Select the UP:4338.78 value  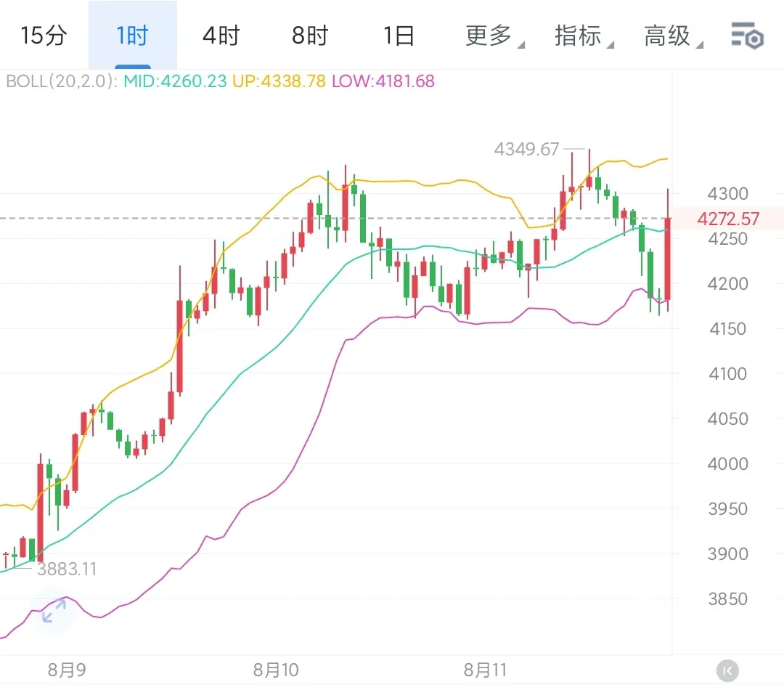pos(279,81)
